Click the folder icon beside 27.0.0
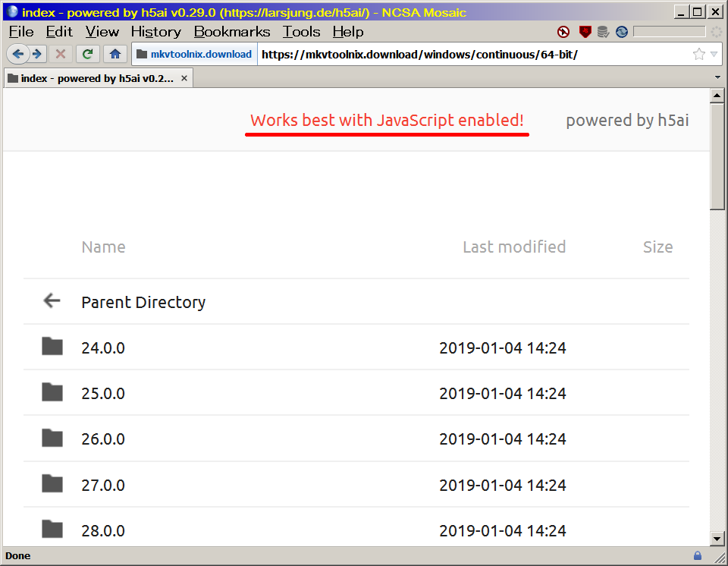Image resolution: width=728 pixels, height=566 pixels. click(52, 484)
